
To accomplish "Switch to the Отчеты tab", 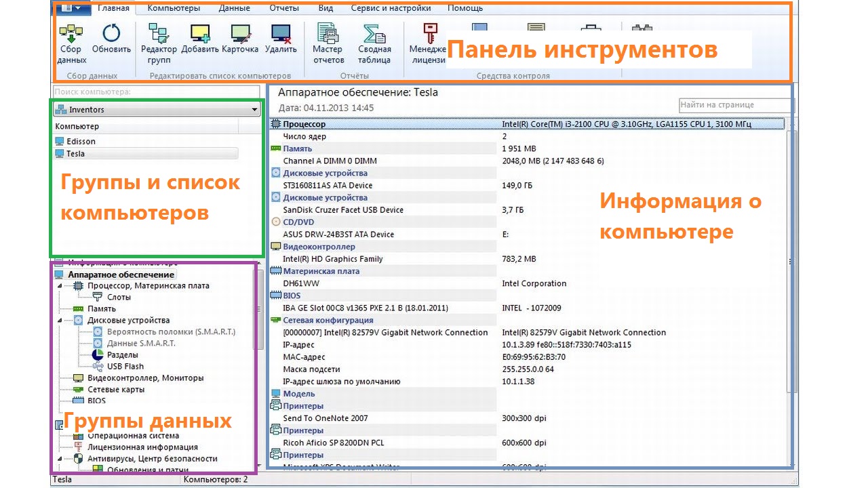I will tap(283, 8).
